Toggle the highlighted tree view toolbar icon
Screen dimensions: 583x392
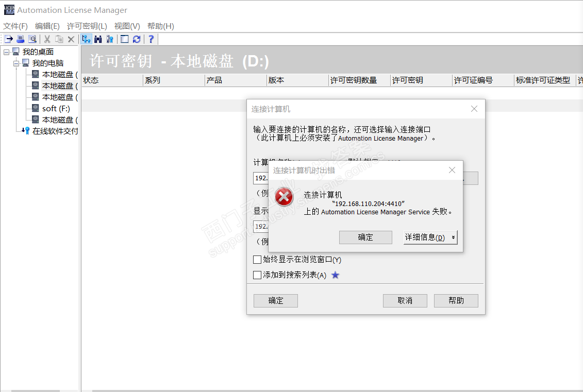click(86, 39)
